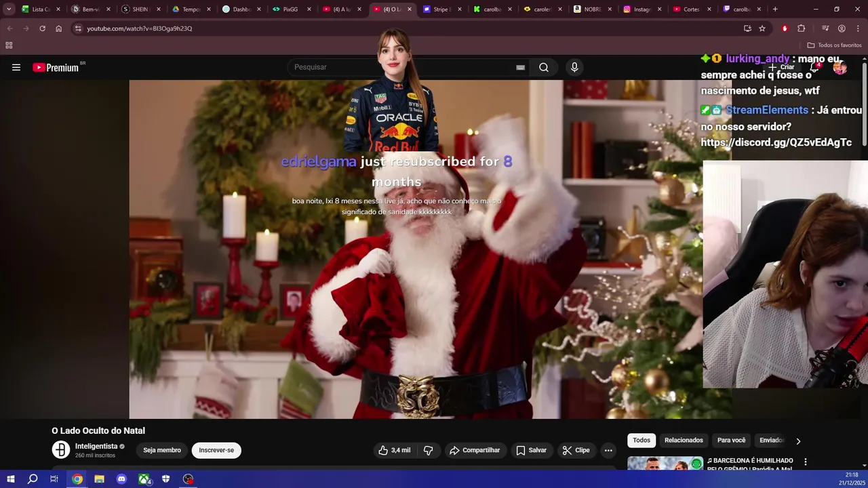Switch to the Cortes browser tab

[x=690, y=9]
